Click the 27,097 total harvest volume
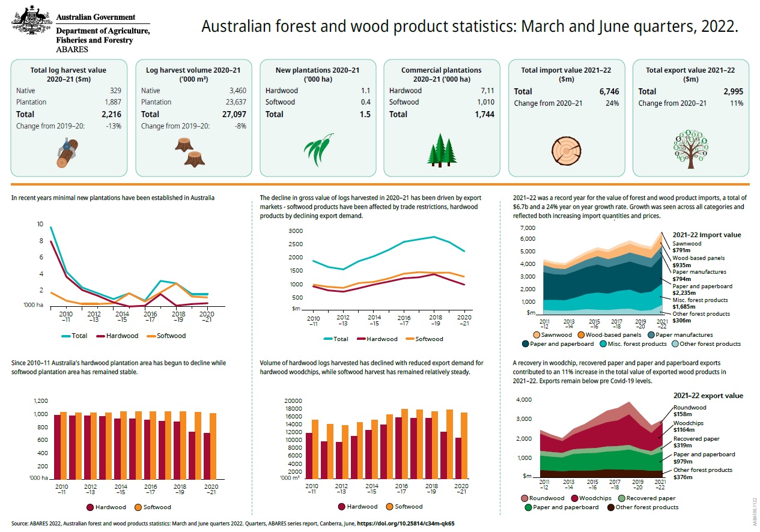Screen dimensions: 760x532 coord(233,114)
